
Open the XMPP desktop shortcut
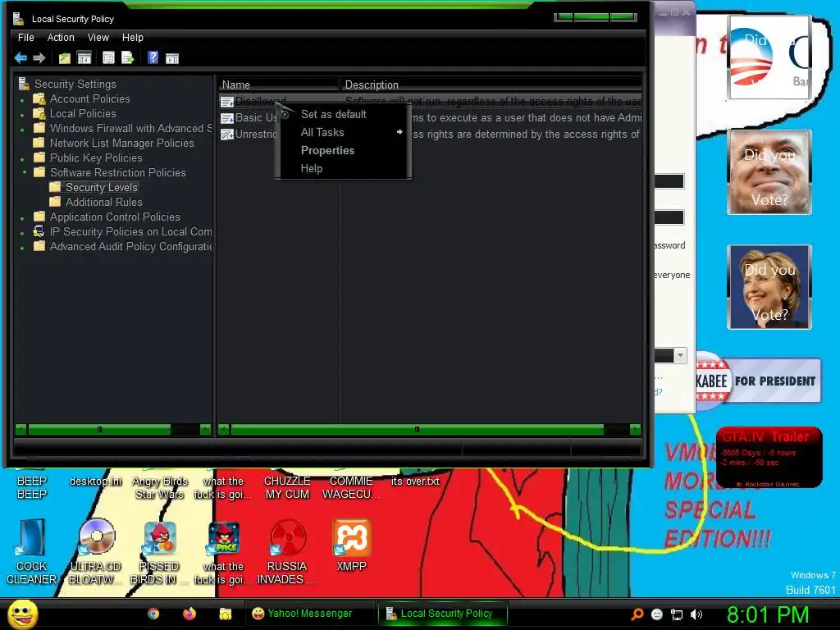pos(351,537)
